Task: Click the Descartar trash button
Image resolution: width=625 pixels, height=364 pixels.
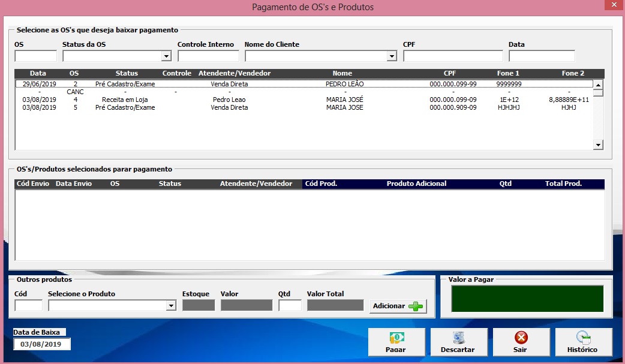Action: pyautogui.click(x=459, y=342)
